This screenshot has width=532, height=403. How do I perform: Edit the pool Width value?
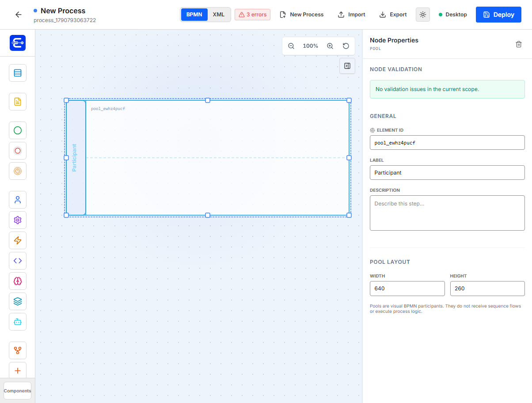(x=407, y=289)
